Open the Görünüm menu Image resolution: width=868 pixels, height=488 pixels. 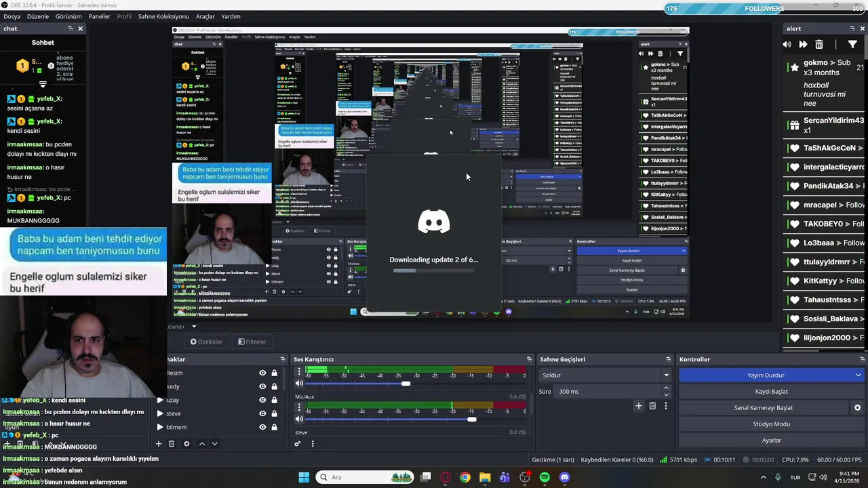coord(68,16)
